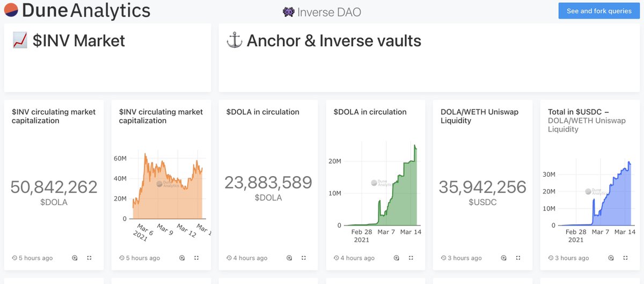This screenshot has height=284, width=644.
Task: Click the Dune Analytics logo
Action: pyautogui.click(x=77, y=10)
